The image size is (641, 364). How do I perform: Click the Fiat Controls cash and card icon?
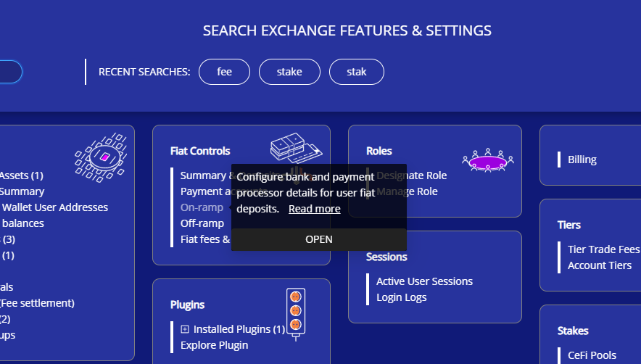297,148
